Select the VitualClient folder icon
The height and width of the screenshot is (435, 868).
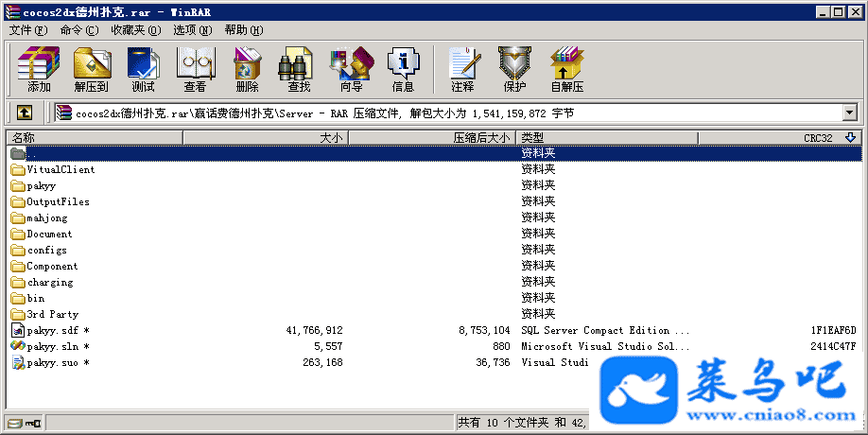(18, 170)
